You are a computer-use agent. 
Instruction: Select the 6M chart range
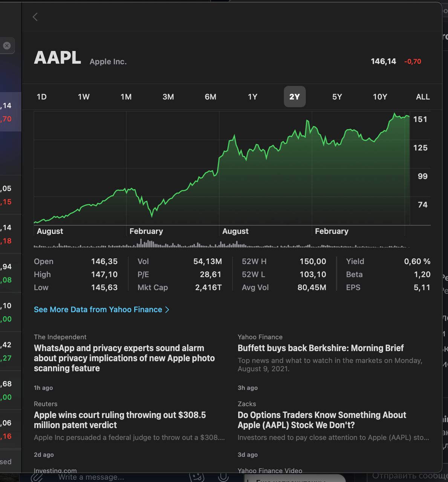tap(210, 97)
